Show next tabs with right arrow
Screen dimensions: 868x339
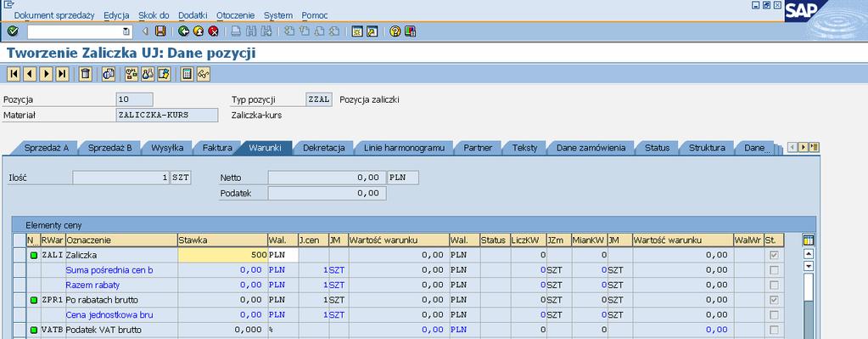(x=804, y=147)
